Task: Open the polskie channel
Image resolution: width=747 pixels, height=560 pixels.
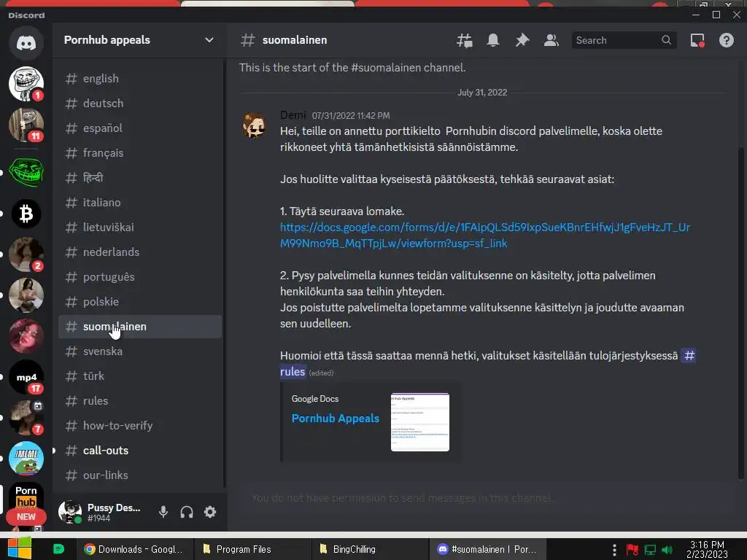Action: pos(140,301)
